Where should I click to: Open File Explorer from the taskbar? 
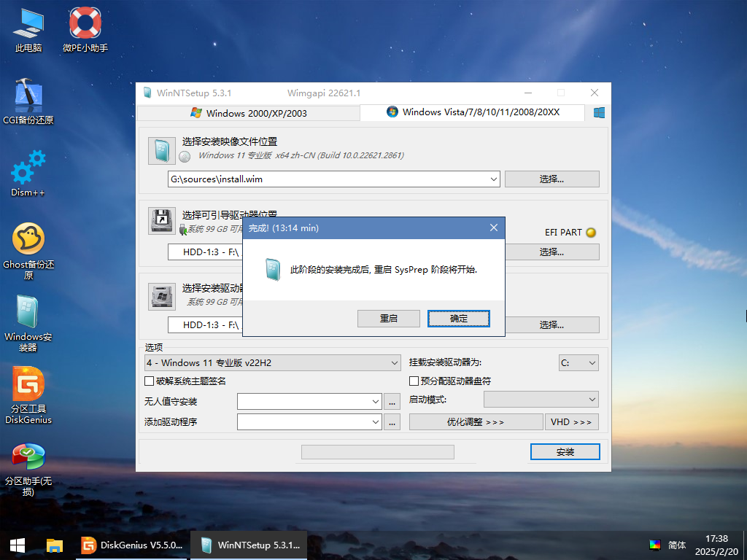click(x=54, y=545)
